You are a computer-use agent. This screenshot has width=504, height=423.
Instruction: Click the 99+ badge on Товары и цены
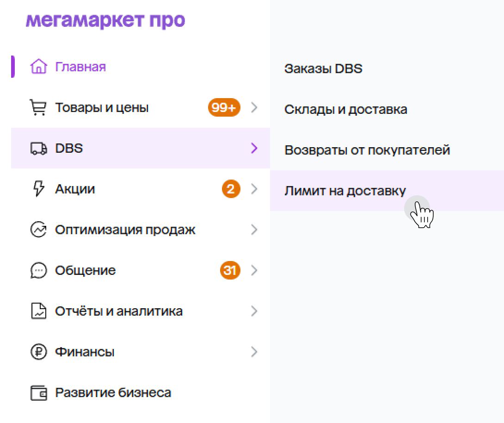[224, 108]
